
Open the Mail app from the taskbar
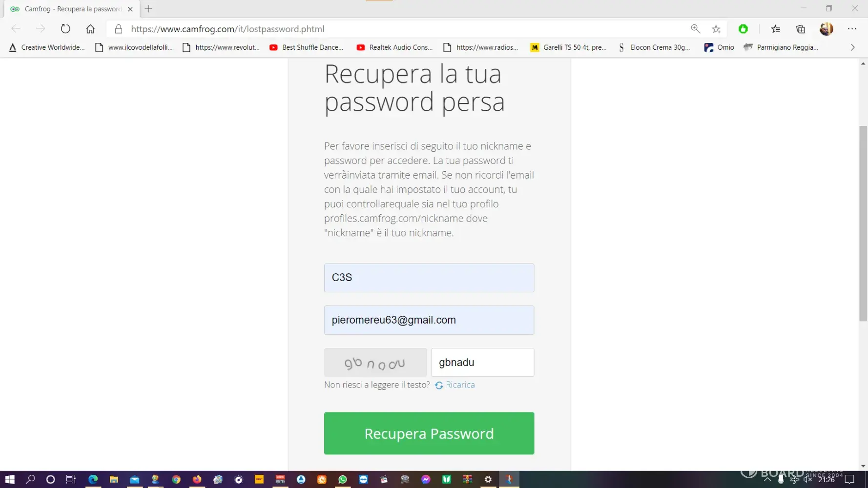pos(135,480)
